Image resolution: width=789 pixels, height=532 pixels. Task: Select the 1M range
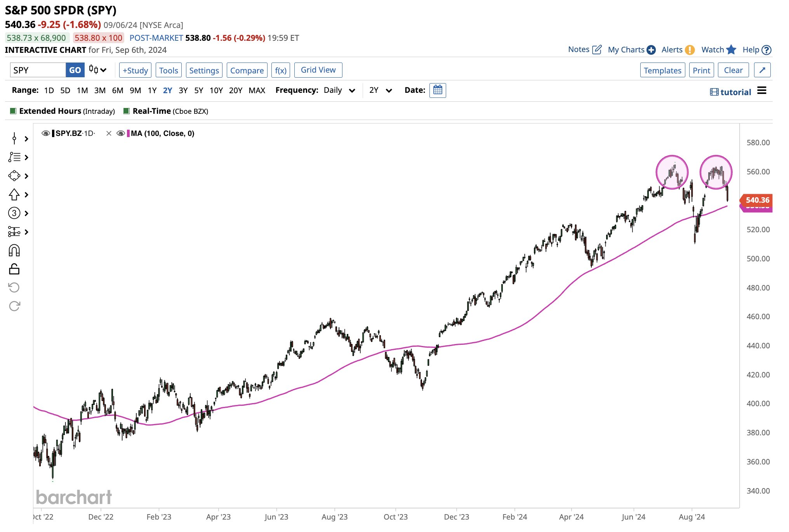pyautogui.click(x=82, y=90)
